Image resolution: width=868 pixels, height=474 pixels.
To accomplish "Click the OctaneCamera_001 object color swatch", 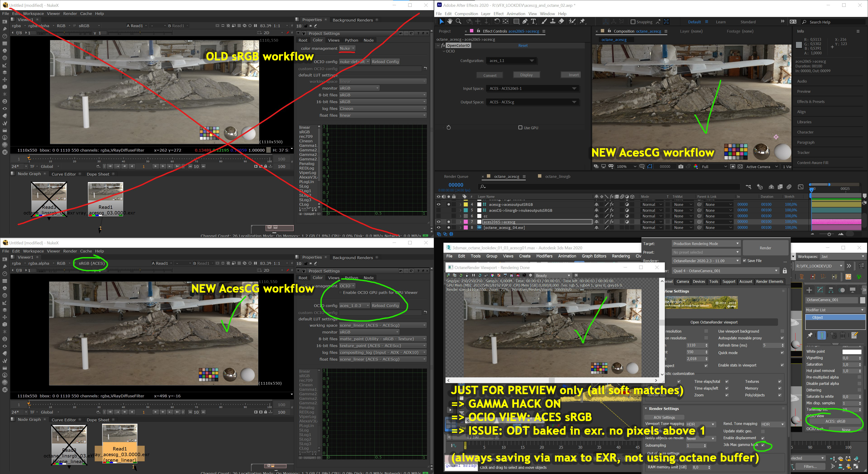I will (862, 300).
